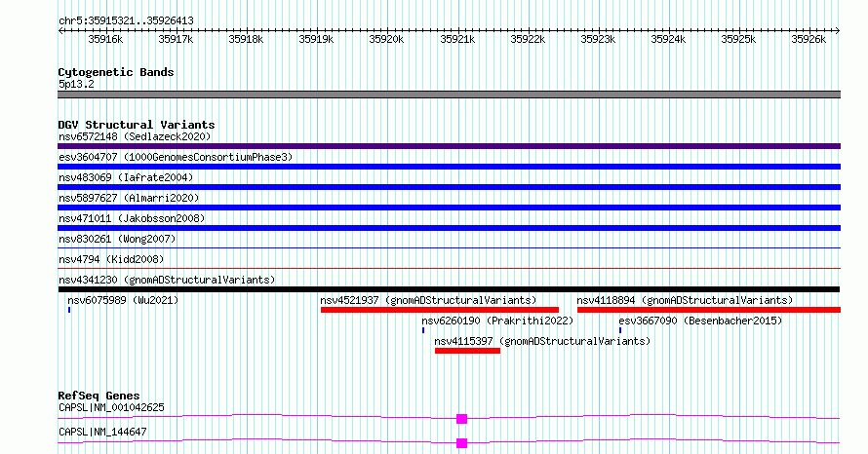Click the 35920k ruler tick label

coord(386,39)
